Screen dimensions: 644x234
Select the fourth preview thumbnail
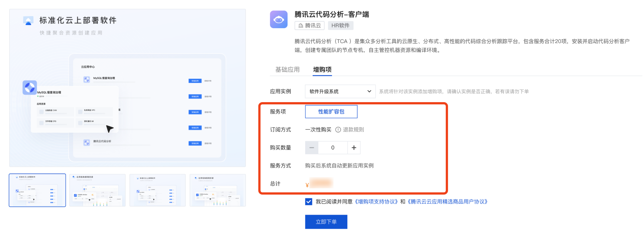tap(218, 190)
